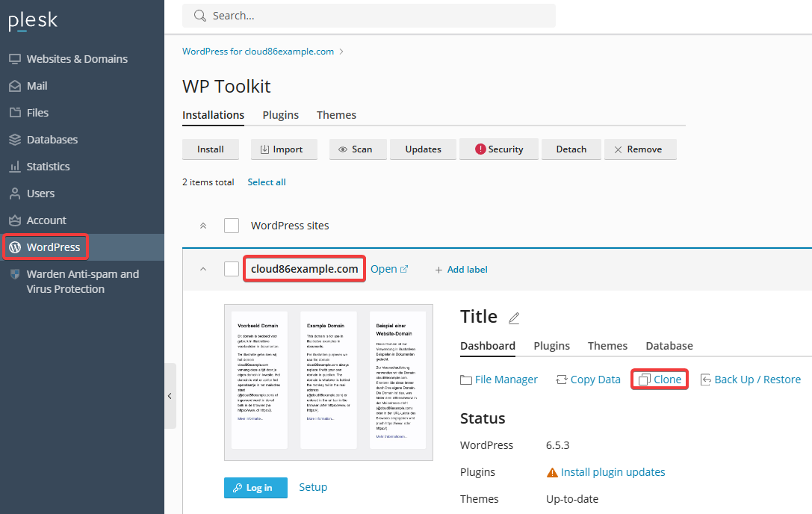Click the Clone icon
This screenshot has height=514, width=812.
[x=644, y=380]
